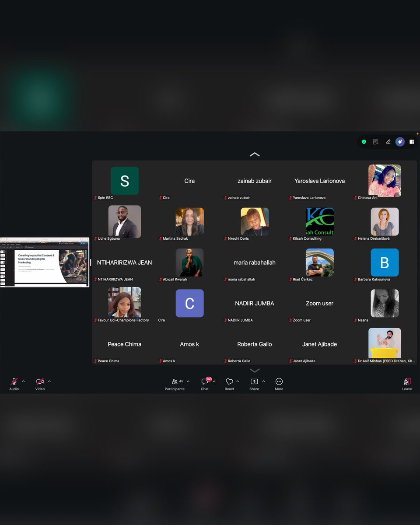This screenshot has width=420, height=525.
Task: Click the large 'NTIHARIRIZWA JEAN' tile name
Action: (125, 262)
